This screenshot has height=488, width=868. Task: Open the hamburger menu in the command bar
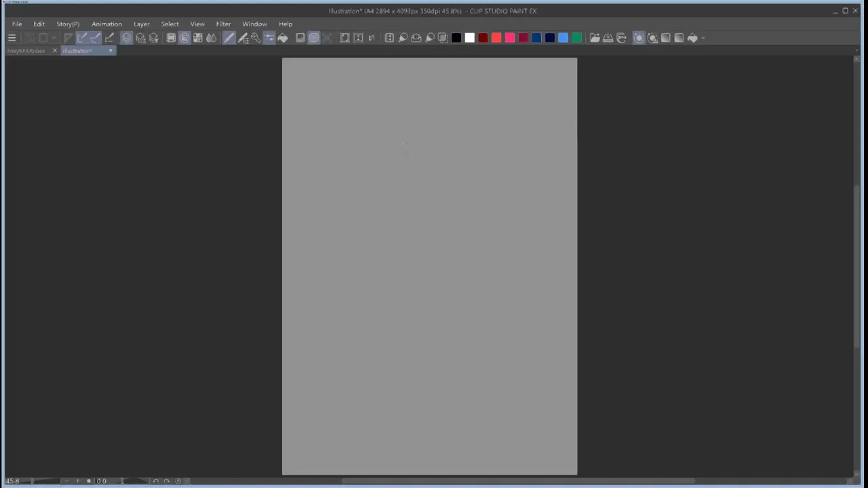coord(12,38)
